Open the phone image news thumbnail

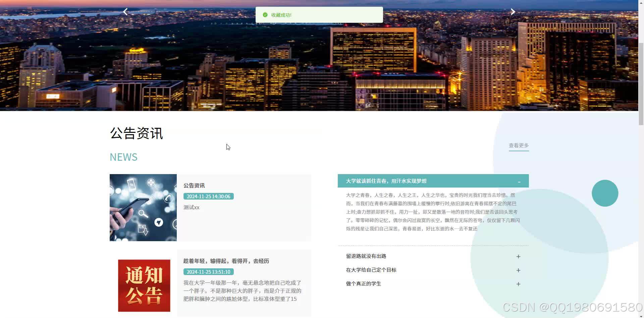point(143,208)
